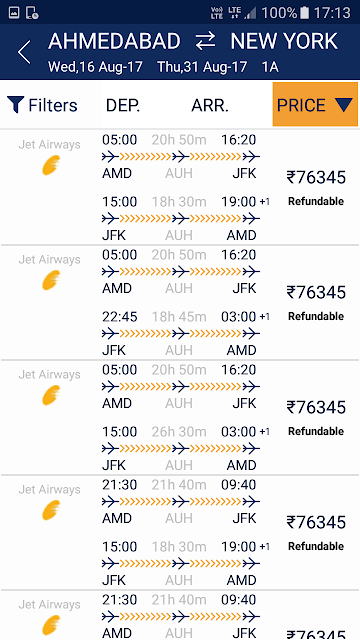Tap Jet Airways logo in second result
Viewport: 360px width, 640px height.
pyautogui.click(x=51, y=281)
